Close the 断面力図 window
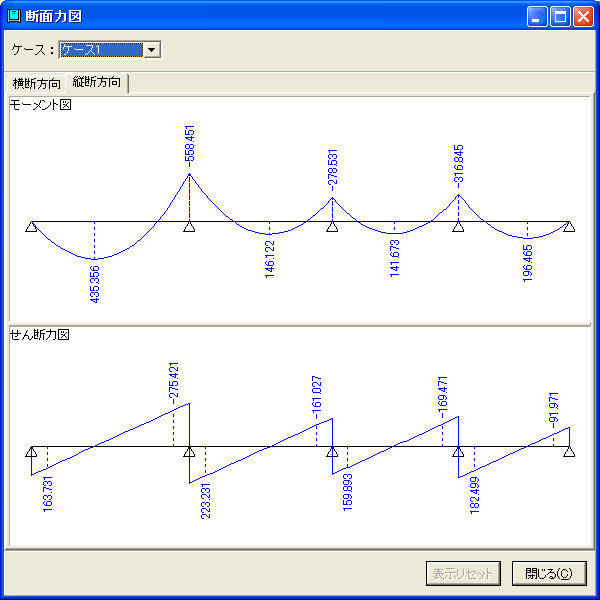The width and height of the screenshot is (600, 600). coord(583,17)
